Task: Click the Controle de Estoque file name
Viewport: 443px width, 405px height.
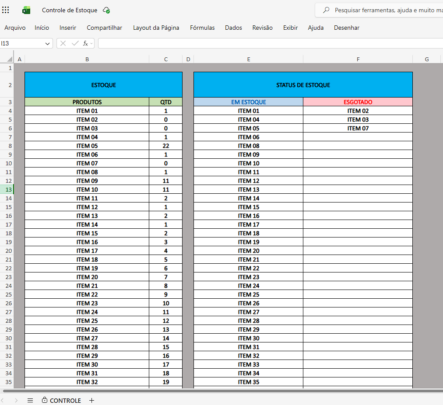Action: pos(69,10)
